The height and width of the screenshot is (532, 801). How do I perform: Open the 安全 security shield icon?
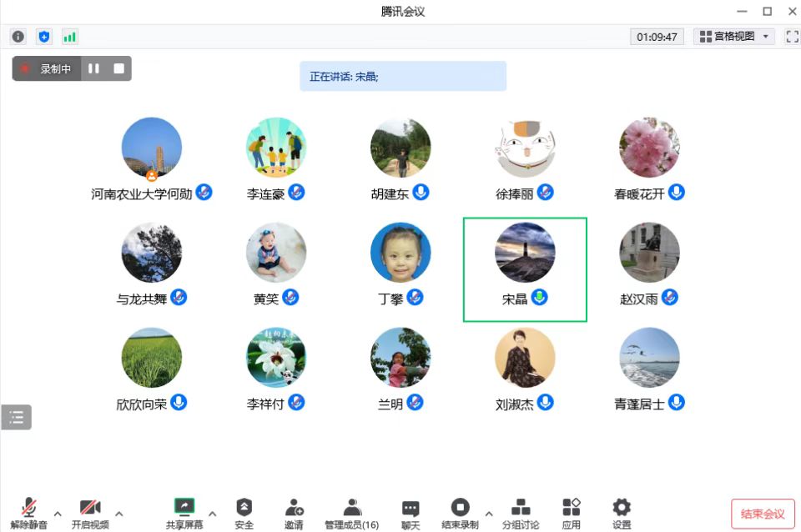(x=244, y=508)
